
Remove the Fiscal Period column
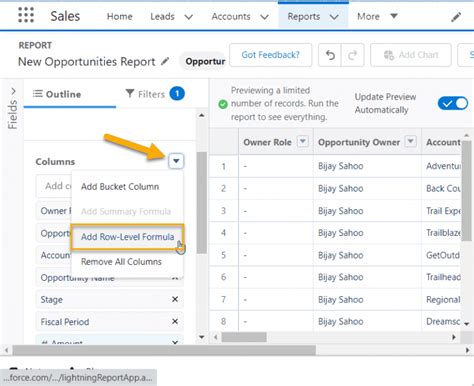tap(175, 321)
